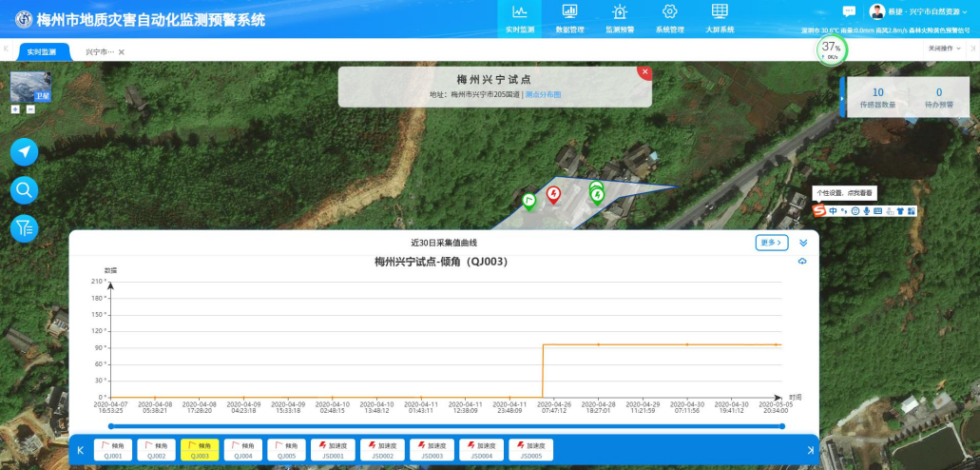Select the green tilt flag map marker
The height and width of the screenshot is (470, 980).
click(x=529, y=202)
